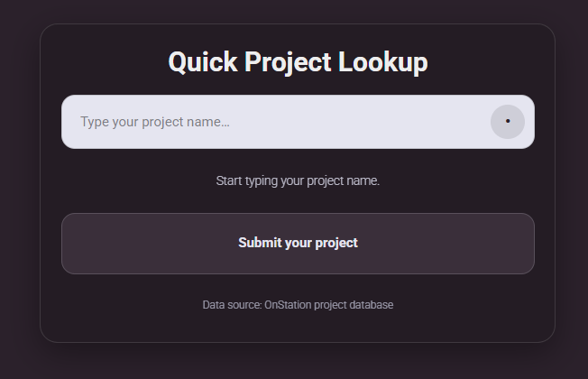The image size is (588, 379).
Task: Click the "Quick Project Lookup" heading
Action: click(x=298, y=62)
